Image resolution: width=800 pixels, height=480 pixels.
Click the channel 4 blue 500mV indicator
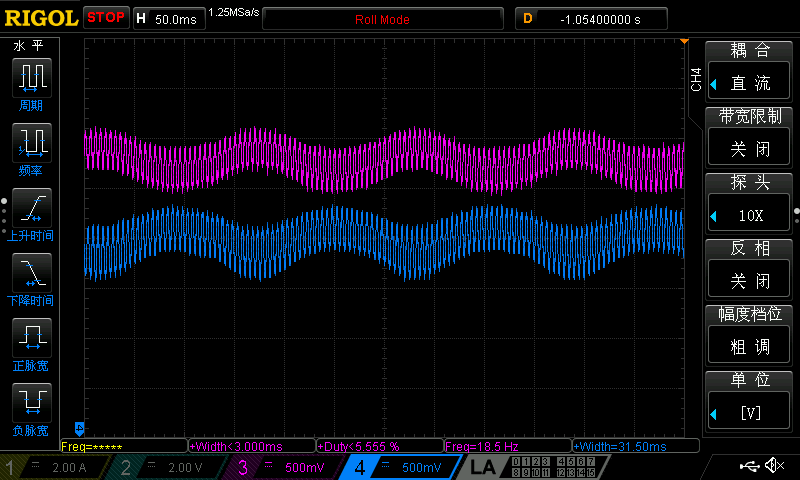pos(400,467)
